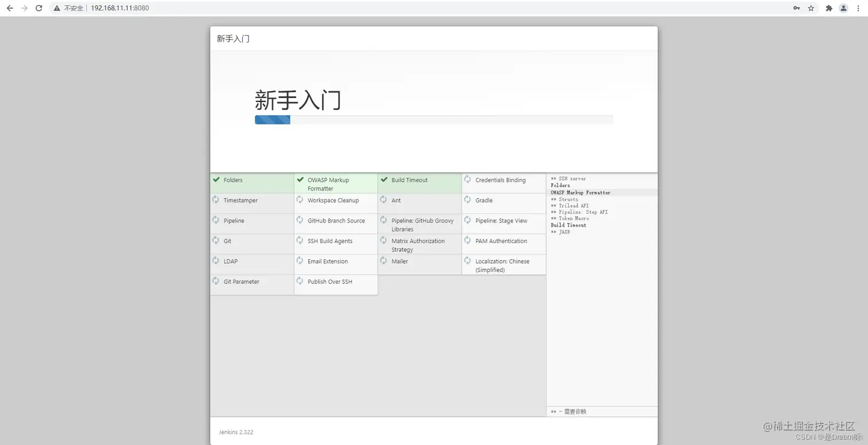The height and width of the screenshot is (445, 868).
Task: Click spinner beside Localization: Chinese (Simplified)
Action: [x=467, y=261]
